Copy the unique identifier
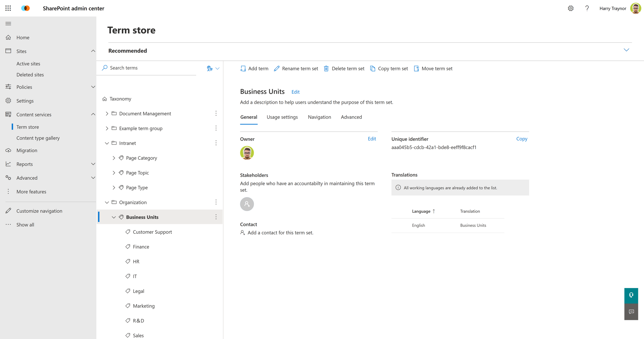Screen dimensions: 644x339 tap(521, 139)
